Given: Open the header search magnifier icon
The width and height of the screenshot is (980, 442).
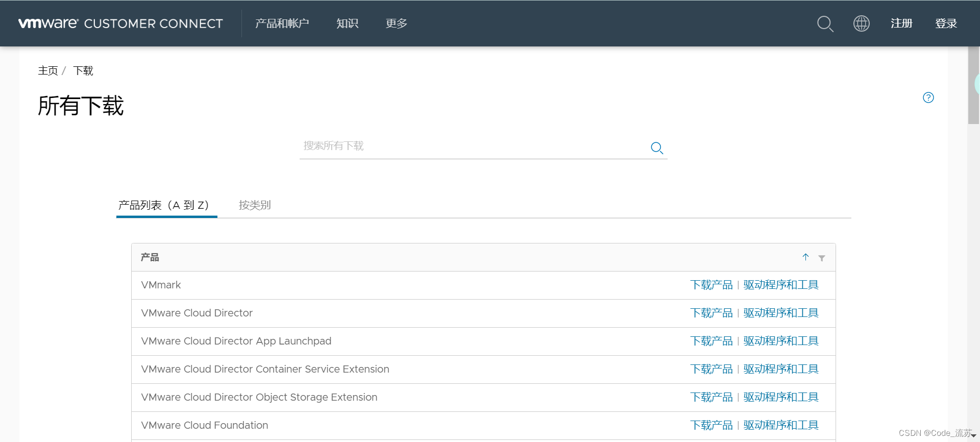Looking at the screenshot, I should tap(825, 23).
